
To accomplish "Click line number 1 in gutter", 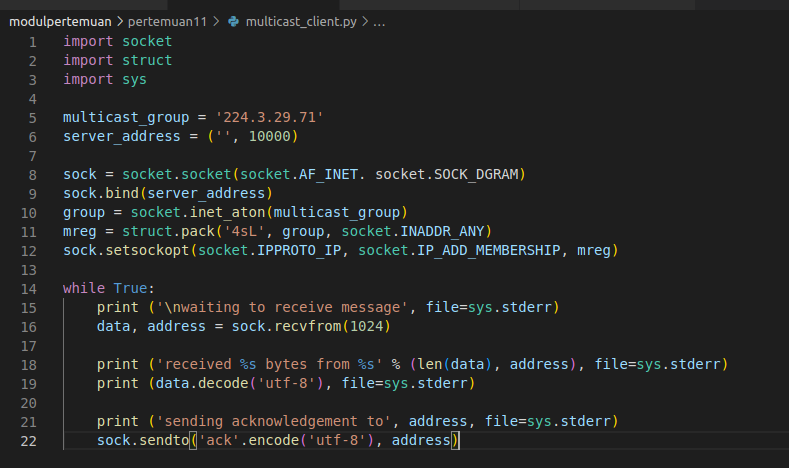I will point(33,42).
